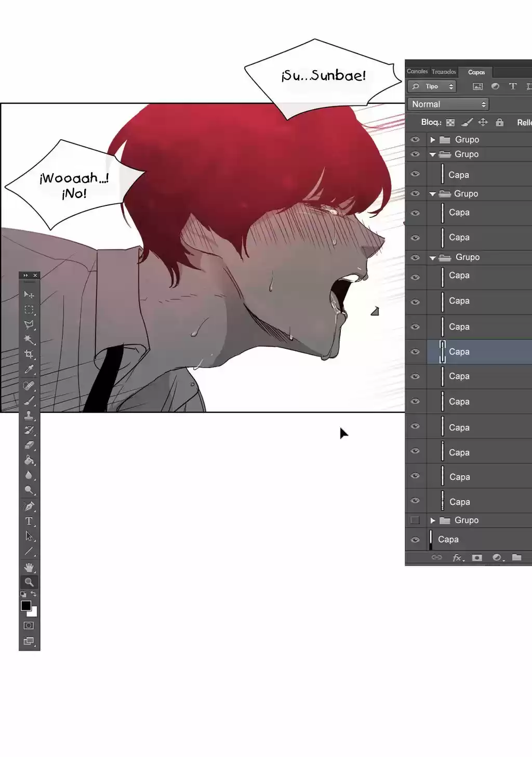Image resolution: width=532 pixels, height=757 pixels.
Task: Change screen mode from toolbox
Action: tap(29, 641)
